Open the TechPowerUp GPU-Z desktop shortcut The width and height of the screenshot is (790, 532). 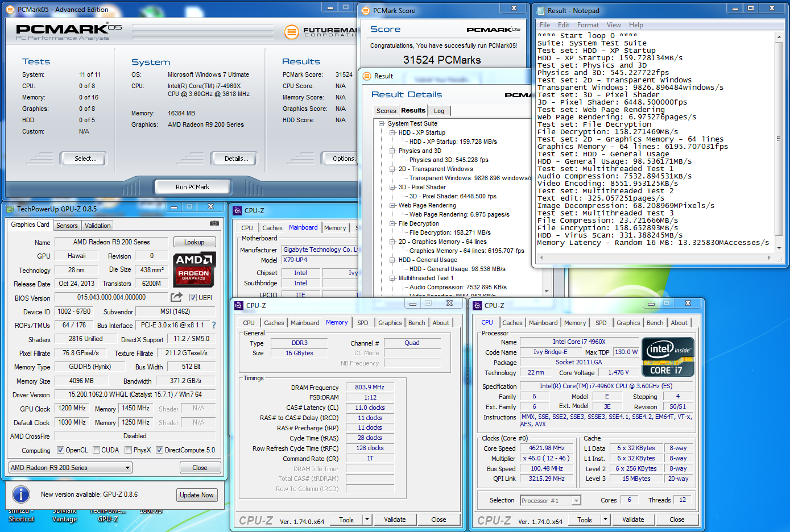coord(107,515)
